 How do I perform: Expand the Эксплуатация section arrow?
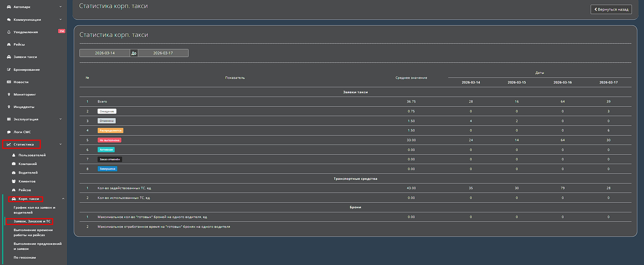tap(60, 119)
